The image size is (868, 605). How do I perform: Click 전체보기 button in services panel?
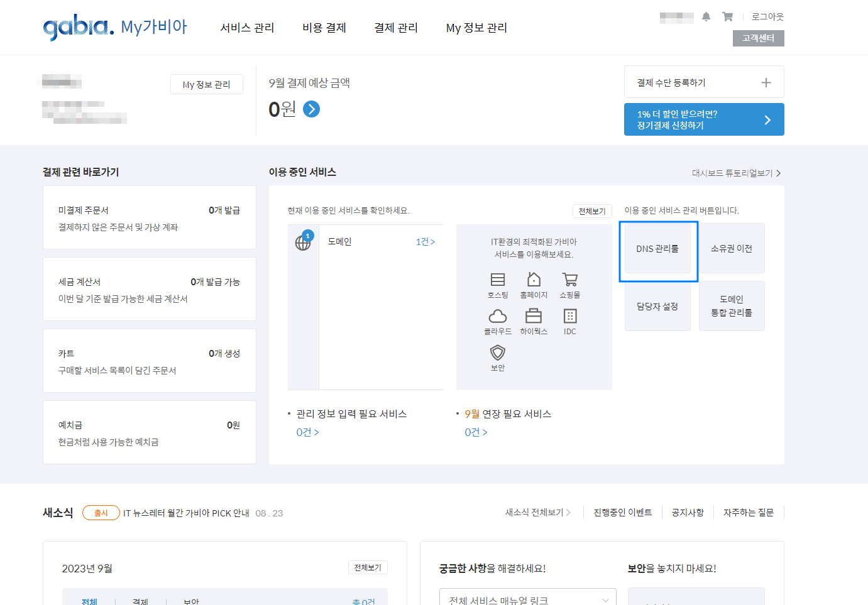click(592, 211)
